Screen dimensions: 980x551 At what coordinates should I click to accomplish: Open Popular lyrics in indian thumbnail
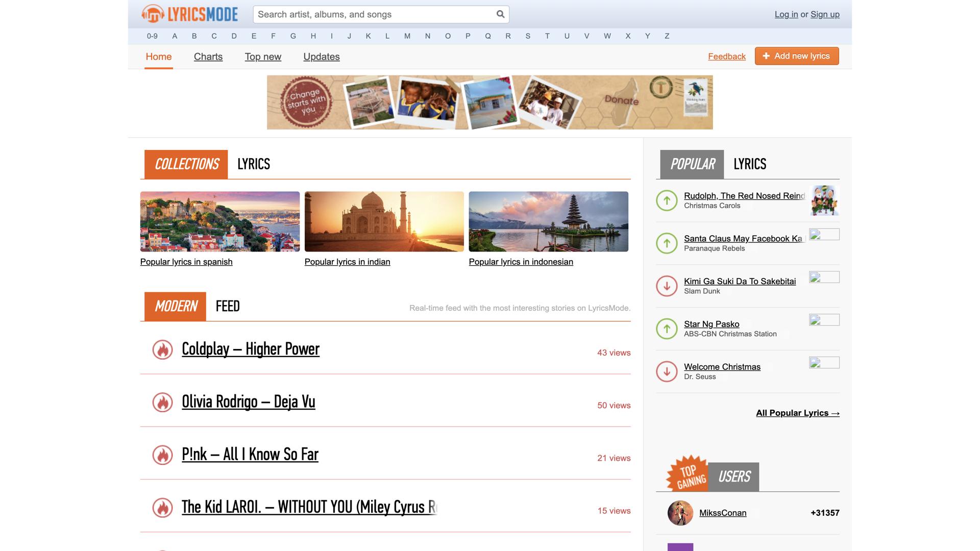(x=384, y=221)
